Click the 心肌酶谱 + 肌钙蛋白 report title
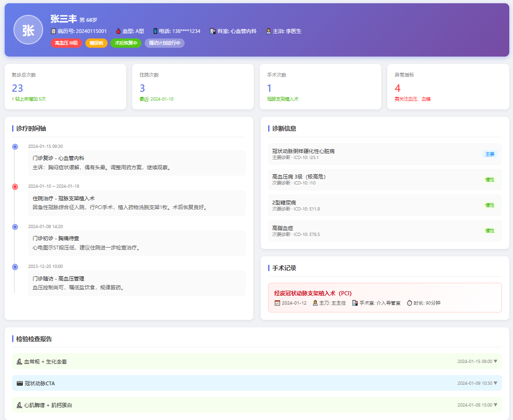The height and width of the screenshot is (420, 513). 48,405
